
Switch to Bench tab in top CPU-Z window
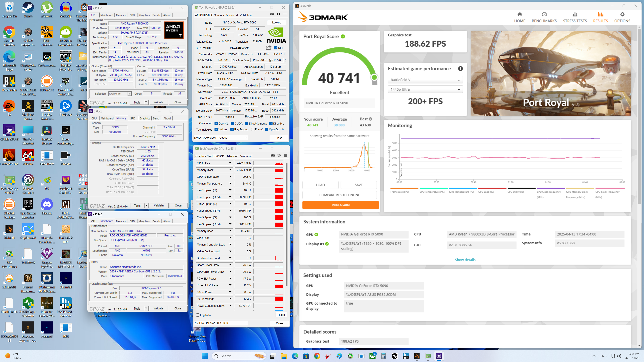[156, 15]
